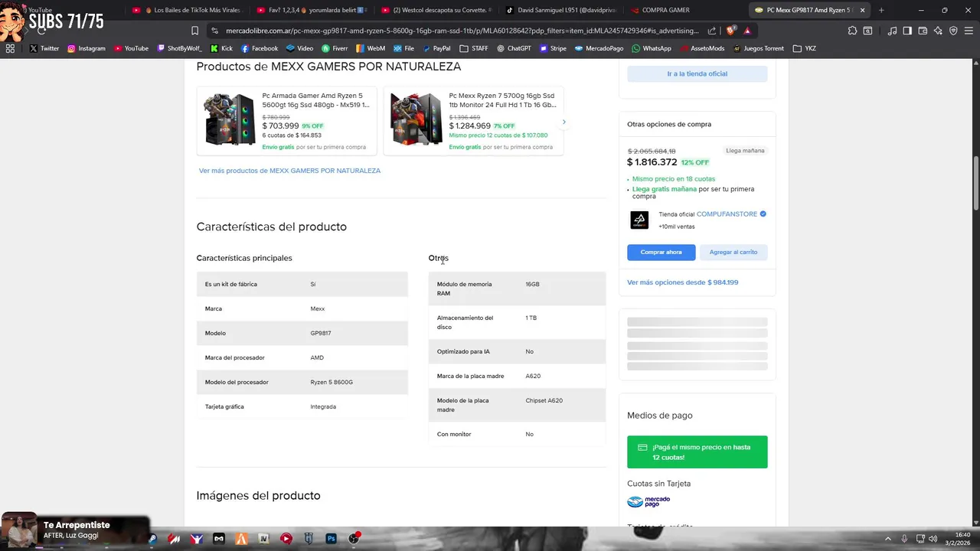Click Ver más productos de MEXX GAMERS POR NATURALEZA
This screenshot has width=980, height=551.
pos(289,171)
